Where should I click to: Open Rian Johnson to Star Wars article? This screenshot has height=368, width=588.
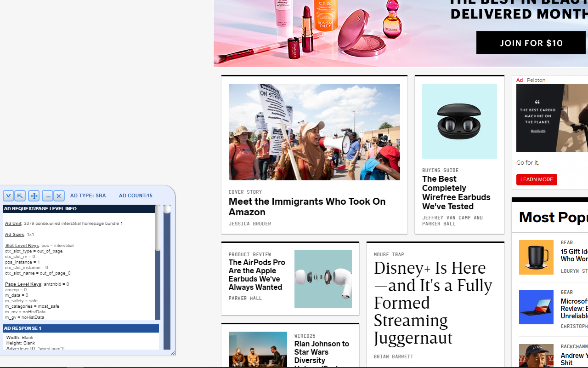point(322,353)
